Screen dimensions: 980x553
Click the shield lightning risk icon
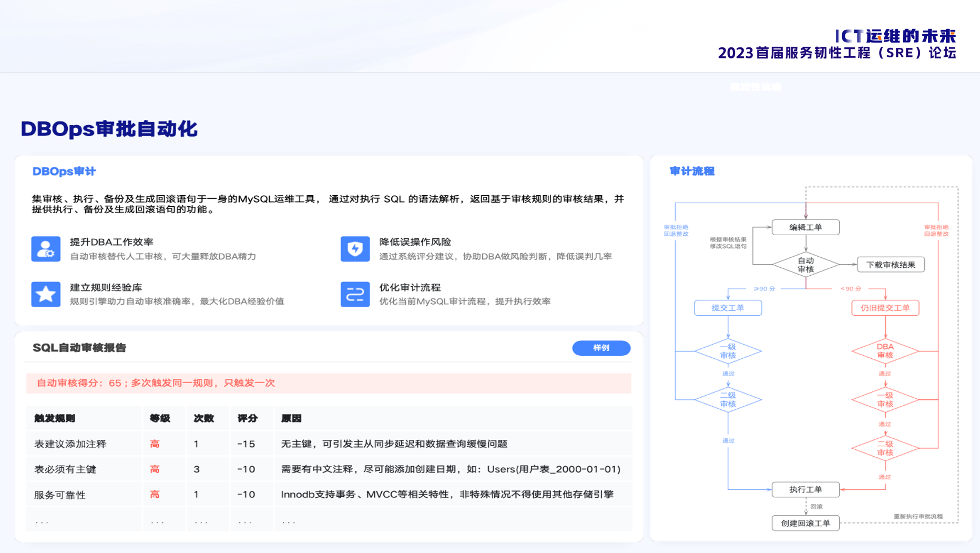point(355,249)
